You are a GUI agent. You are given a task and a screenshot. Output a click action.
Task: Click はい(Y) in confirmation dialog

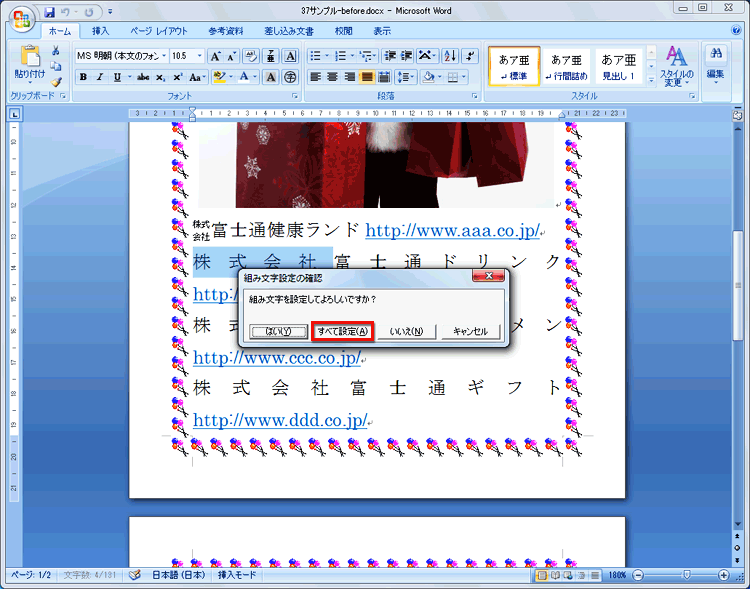(x=279, y=331)
